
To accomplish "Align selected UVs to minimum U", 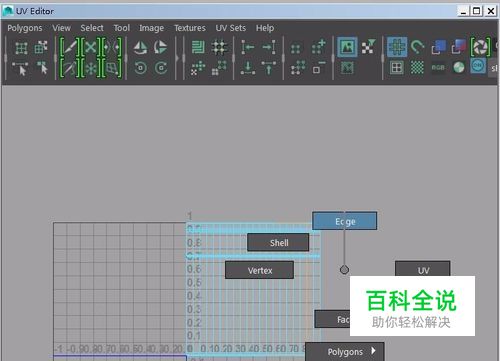I will point(248,47).
